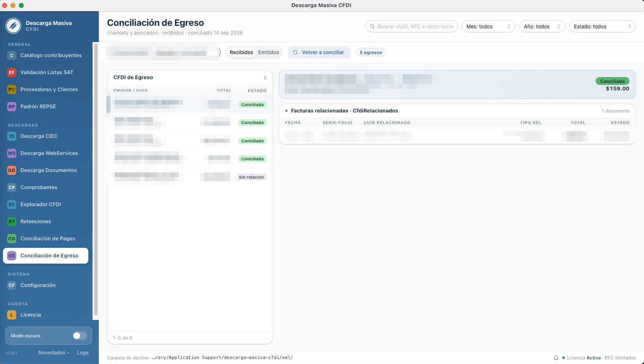Screen dimensions: 644x364
Task: Click the sidebar vertical scrollbar
Action: 96,179
